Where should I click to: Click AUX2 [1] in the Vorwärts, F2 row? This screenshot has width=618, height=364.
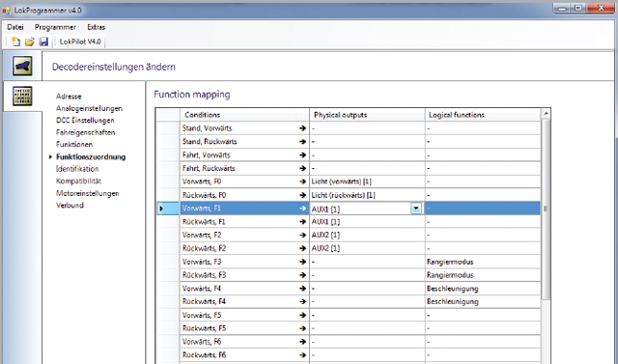click(x=367, y=236)
